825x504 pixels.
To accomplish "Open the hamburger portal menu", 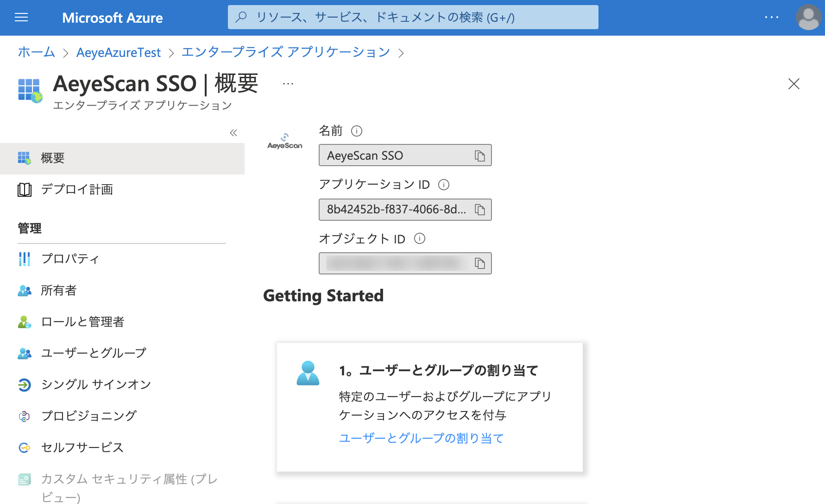I will click(21, 18).
